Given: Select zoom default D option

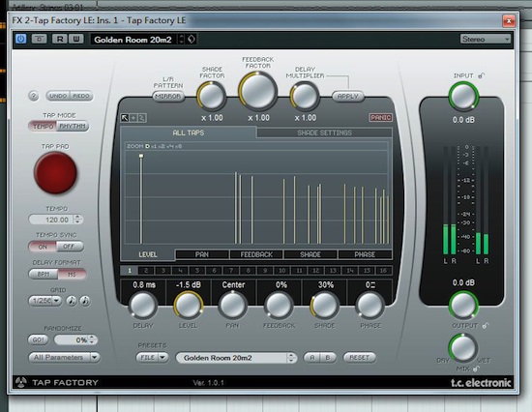Looking at the screenshot, I should (x=147, y=146).
